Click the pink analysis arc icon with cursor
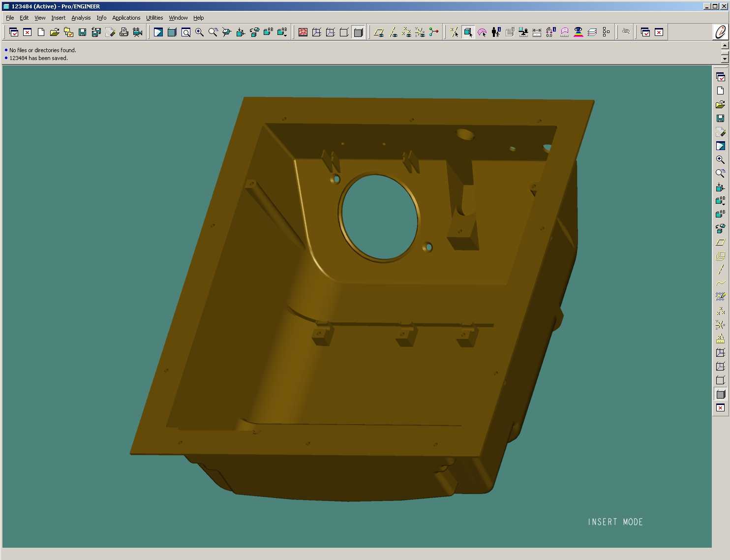The image size is (730, 560). point(482,32)
